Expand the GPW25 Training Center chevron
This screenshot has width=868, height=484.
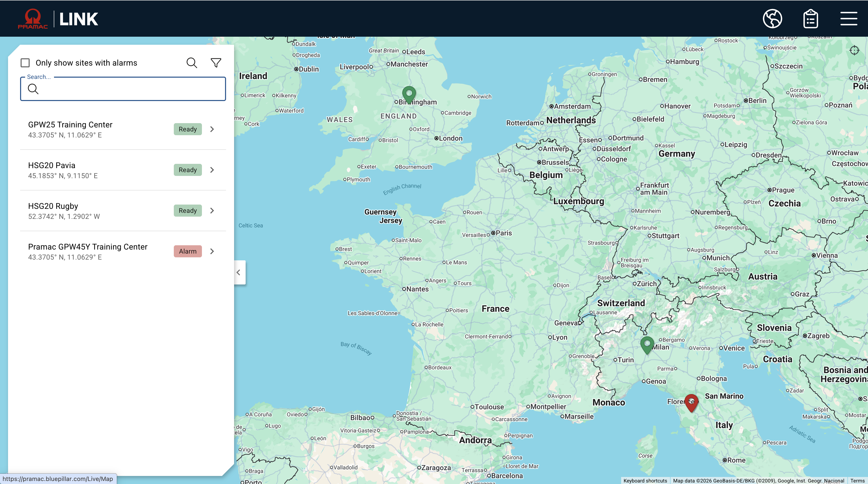212,129
